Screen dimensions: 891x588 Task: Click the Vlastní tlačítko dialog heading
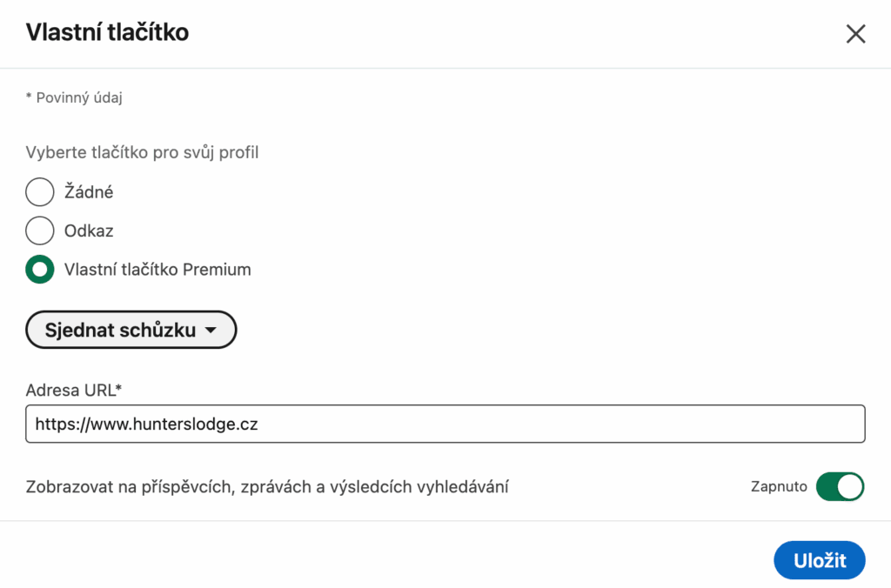pyautogui.click(x=107, y=32)
